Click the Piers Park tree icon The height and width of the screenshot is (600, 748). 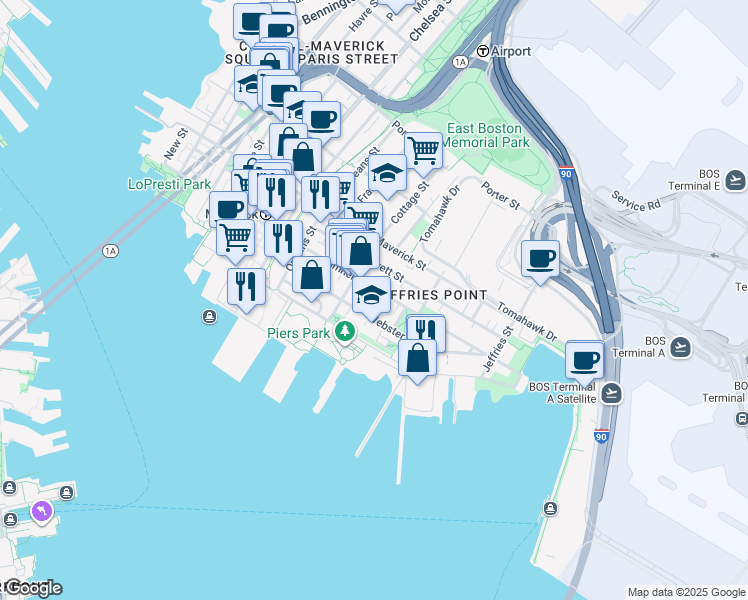[x=344, y=331]
